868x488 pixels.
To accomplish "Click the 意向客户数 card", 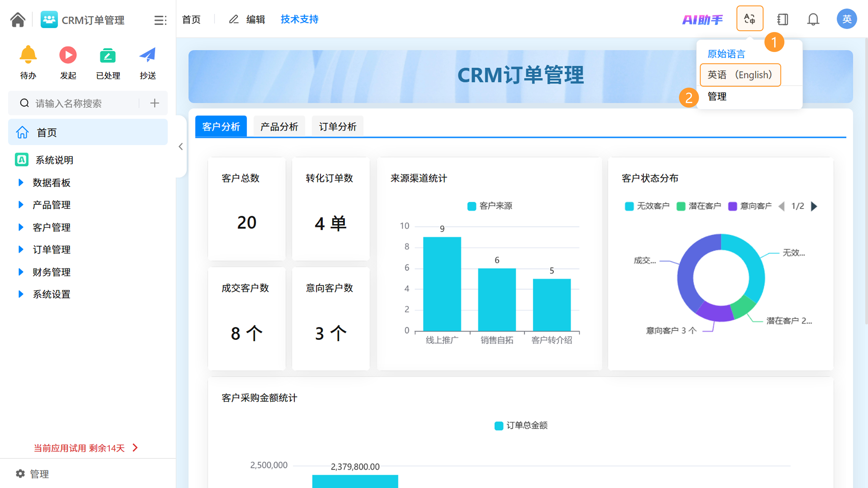I will tap(330, 319).
